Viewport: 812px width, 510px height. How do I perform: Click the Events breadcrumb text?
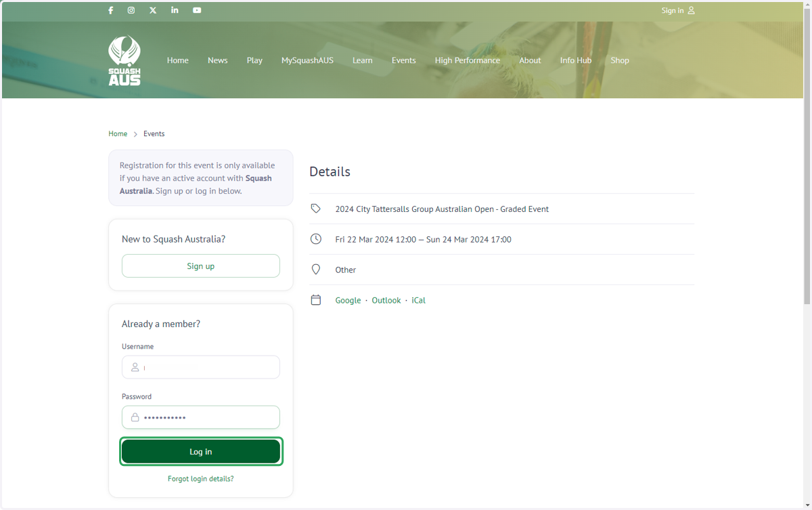coord(154,134)
